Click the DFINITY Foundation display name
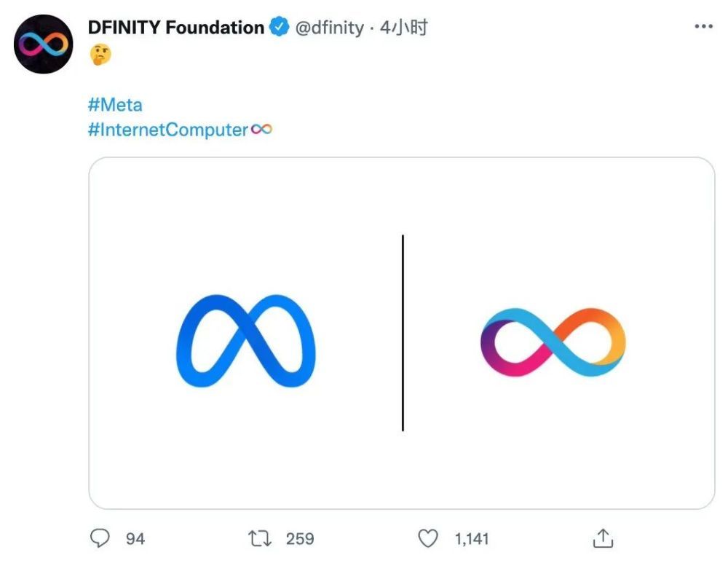The width and height of the screenshot is (728, 563). click(176, 28)
